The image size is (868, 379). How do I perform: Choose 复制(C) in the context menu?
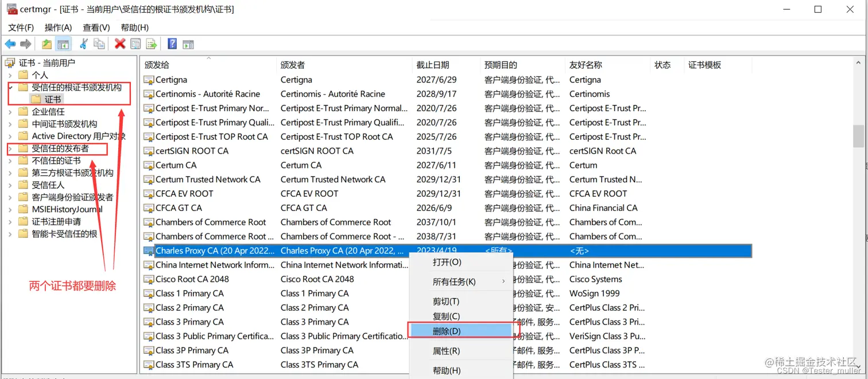coord(460,317)
